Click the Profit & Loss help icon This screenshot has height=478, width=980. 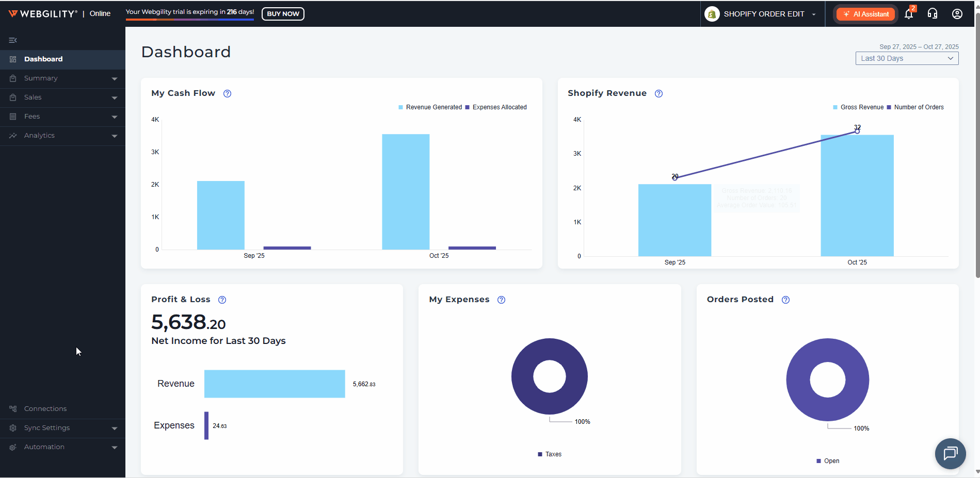(222, 300)
